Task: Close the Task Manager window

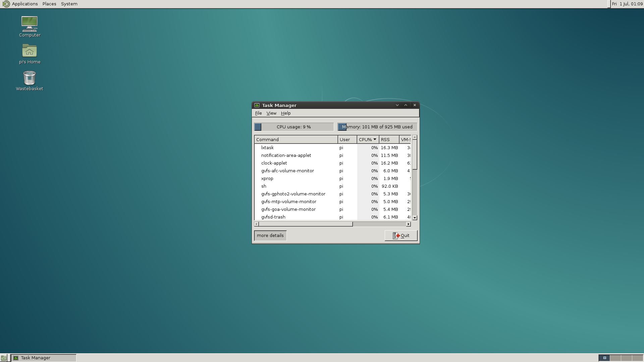Action: (x=415, y=105)
